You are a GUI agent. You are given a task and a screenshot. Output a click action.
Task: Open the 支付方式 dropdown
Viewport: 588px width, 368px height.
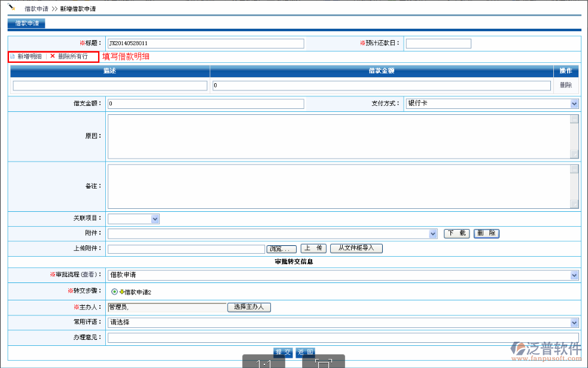click(x=574, y=104)
